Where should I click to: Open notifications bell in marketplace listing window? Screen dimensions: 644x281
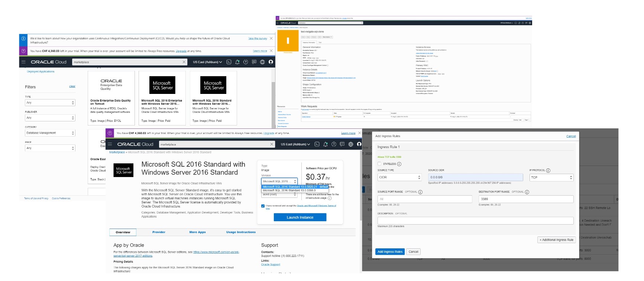[237, 62]
